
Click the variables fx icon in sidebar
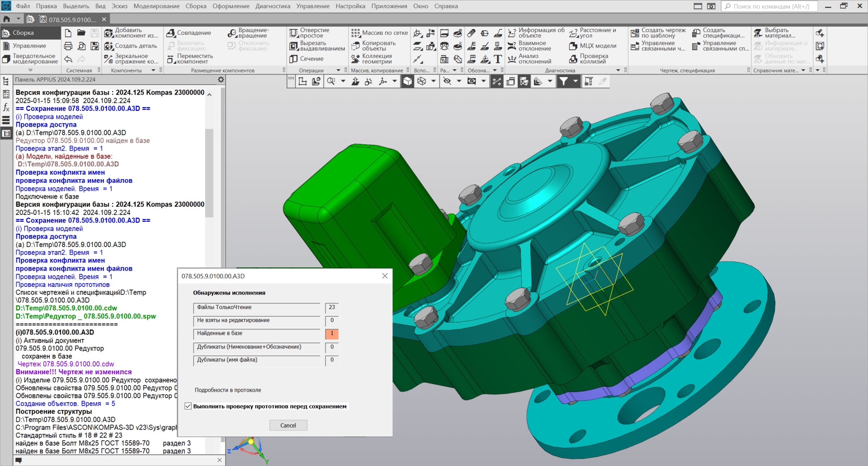(6, 107)
